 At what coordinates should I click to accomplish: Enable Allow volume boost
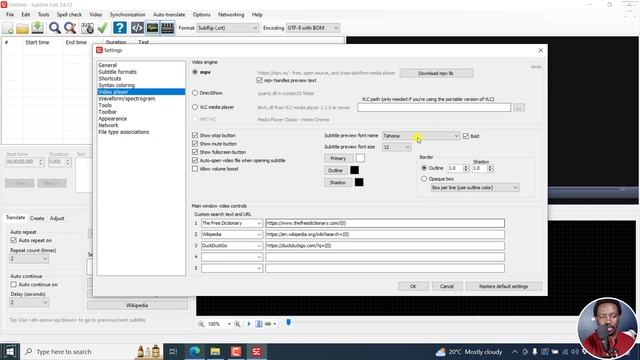pyautogui.click(x=195, y=169)
